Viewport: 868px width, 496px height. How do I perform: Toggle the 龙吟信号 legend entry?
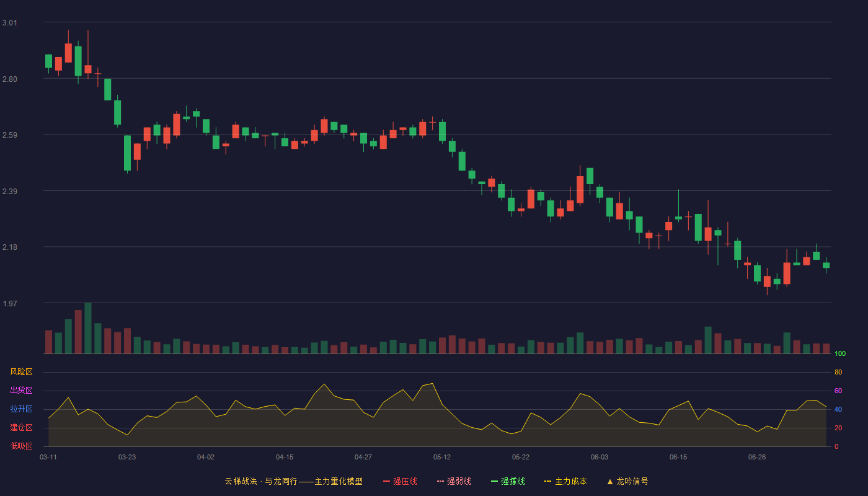[627, 481]
